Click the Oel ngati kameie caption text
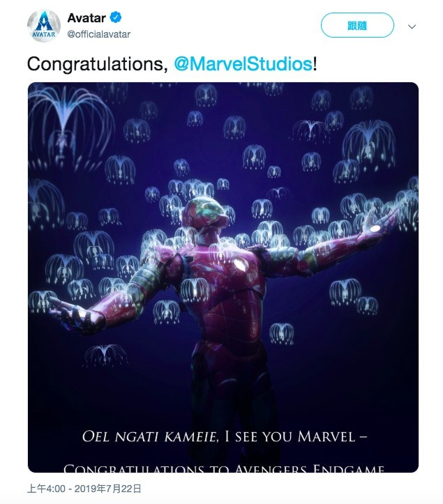Image resolution: width=443 pixels, height=504 pixels. click(149, 437)
